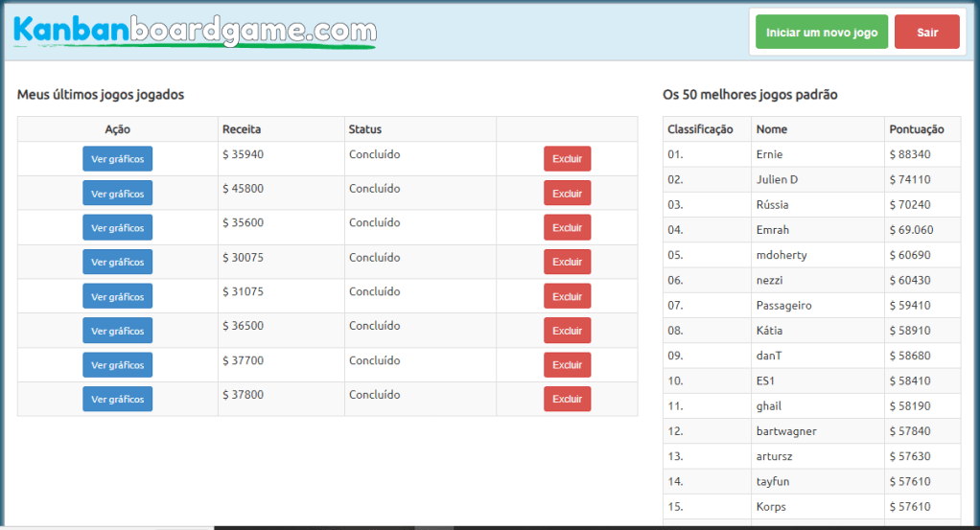Click the Kanbanboardgame.com logo

pyautogui.click(x=195, y=31)
